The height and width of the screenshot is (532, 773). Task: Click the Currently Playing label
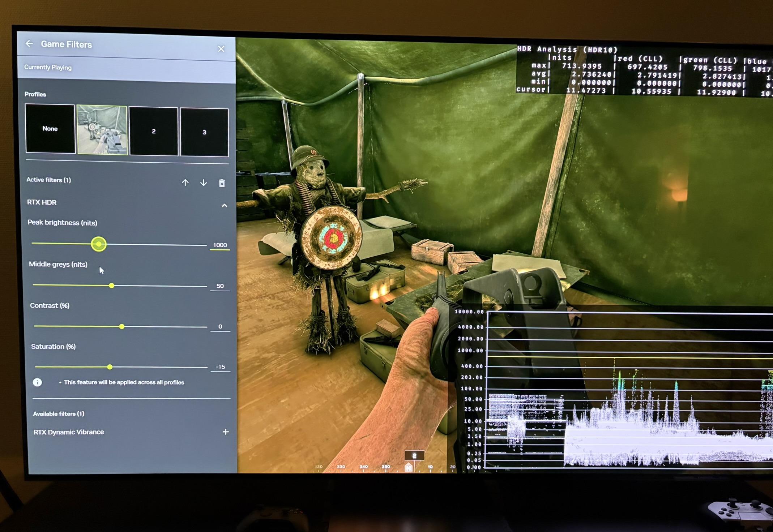point(48,68)
